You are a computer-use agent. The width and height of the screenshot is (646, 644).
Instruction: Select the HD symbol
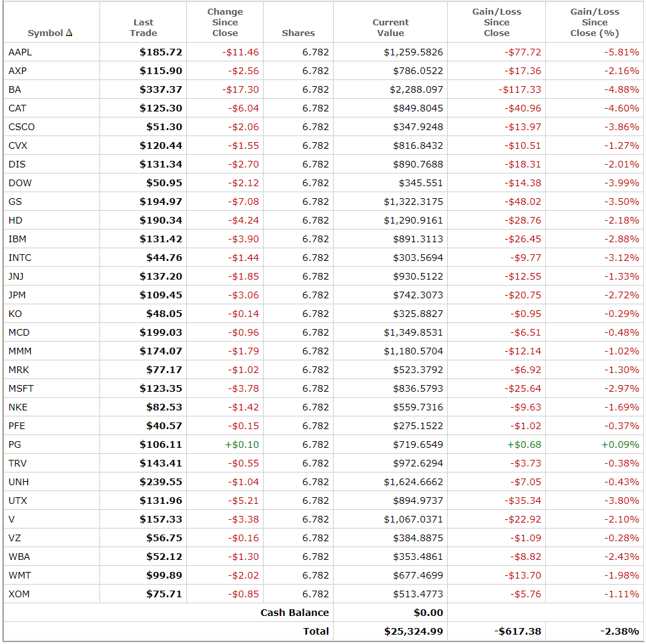pos(15,220)
